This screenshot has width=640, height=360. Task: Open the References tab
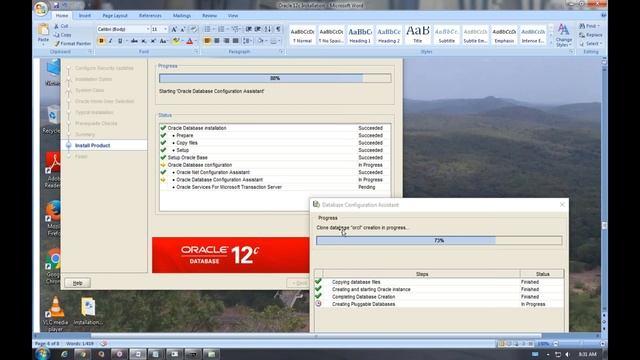click(x=150, y=16)
